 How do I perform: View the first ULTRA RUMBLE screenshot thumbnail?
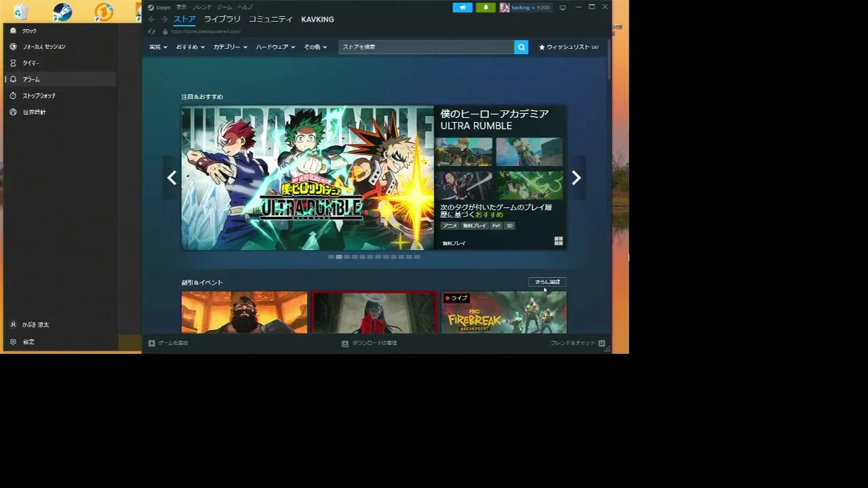point(465,152)
